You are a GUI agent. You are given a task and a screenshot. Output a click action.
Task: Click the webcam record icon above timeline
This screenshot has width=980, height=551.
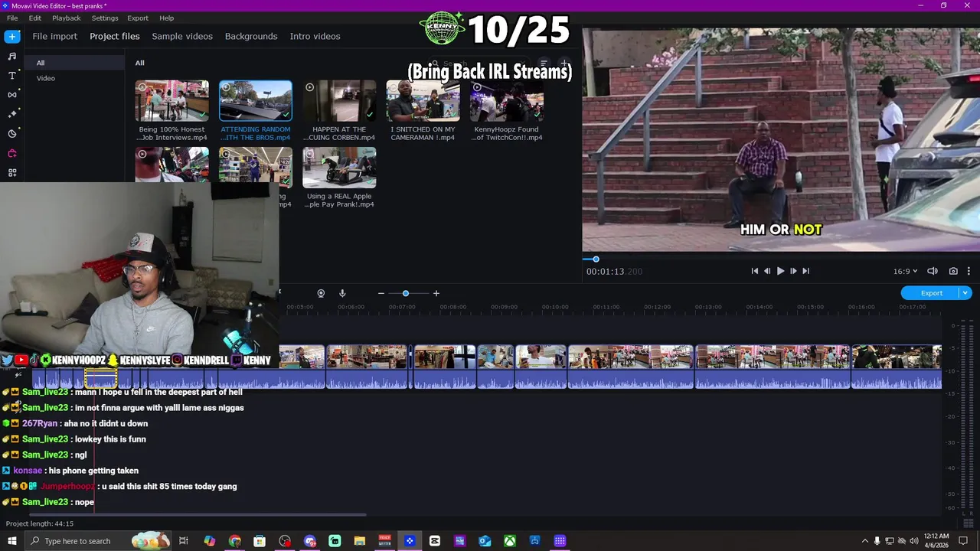click(321, 293)
